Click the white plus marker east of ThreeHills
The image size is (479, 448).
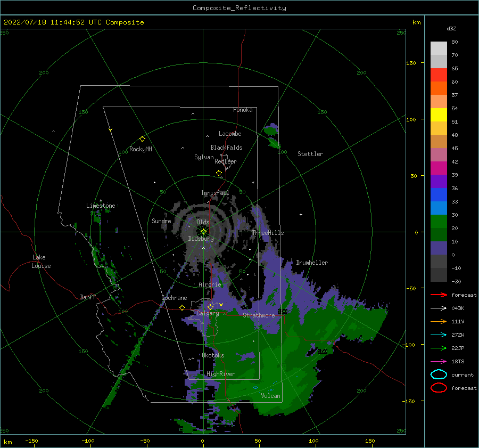click(x=301, y=214)
